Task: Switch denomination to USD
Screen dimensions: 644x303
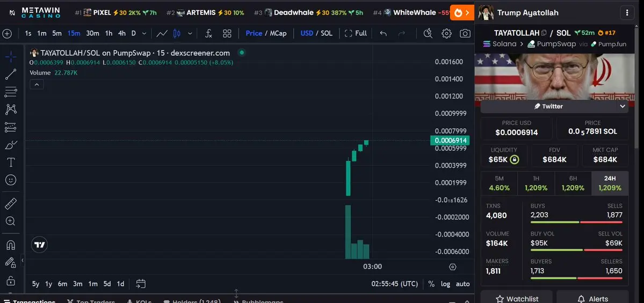Action: coord(307,33)
